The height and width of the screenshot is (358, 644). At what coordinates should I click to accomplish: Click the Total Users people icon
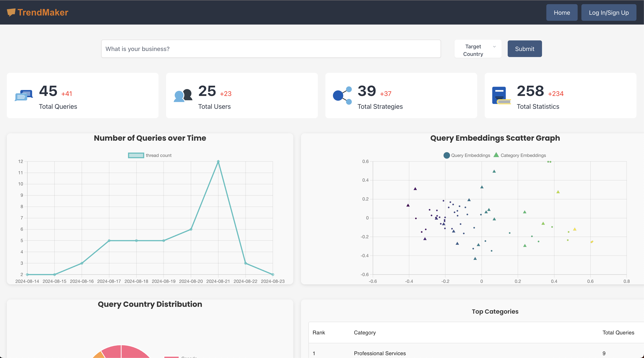pos(183,95)
